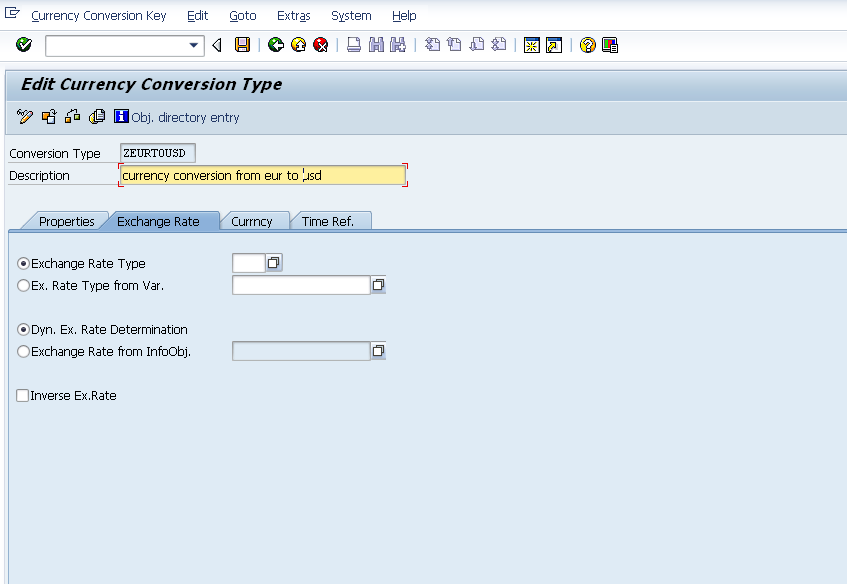Select Ex. Rate Type from Var. radio

tap(23, 286)
